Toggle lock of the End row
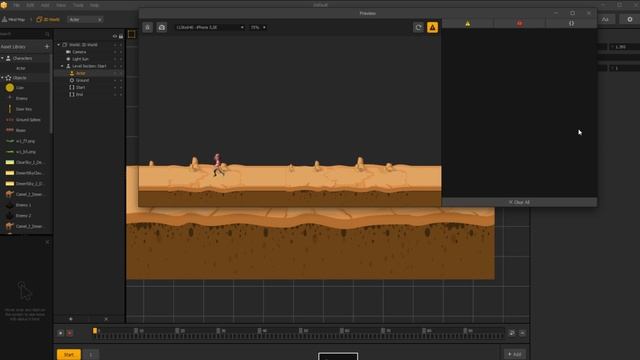640x360 pixels. tap(121, 94)
